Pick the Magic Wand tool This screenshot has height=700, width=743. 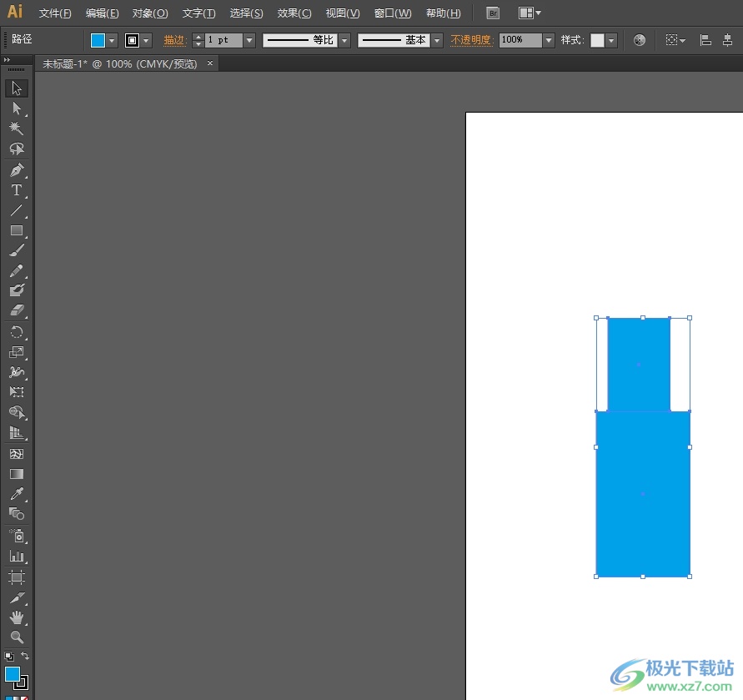16,128
